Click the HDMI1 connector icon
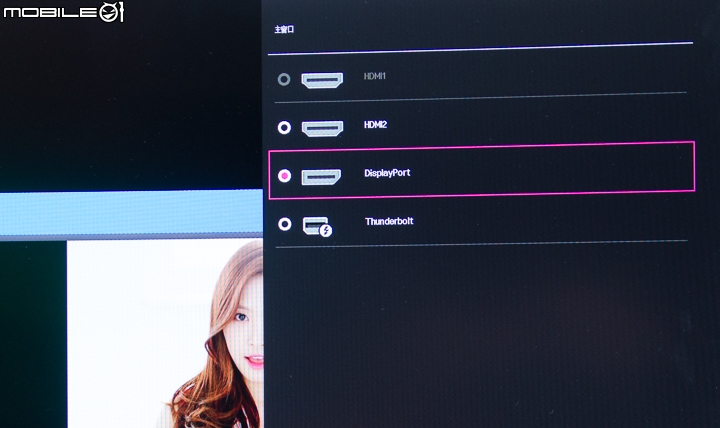The image size is (720, 428). (322, 80)
